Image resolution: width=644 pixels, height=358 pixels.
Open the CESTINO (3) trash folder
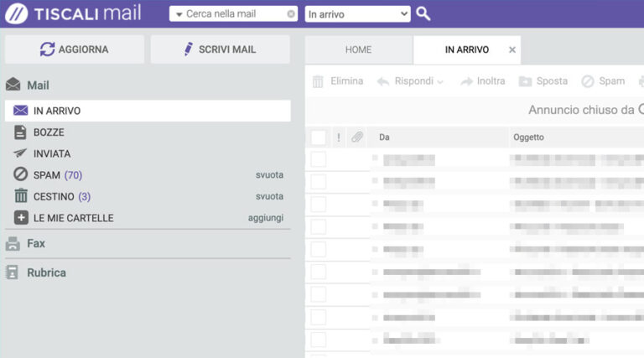point(61,196)
